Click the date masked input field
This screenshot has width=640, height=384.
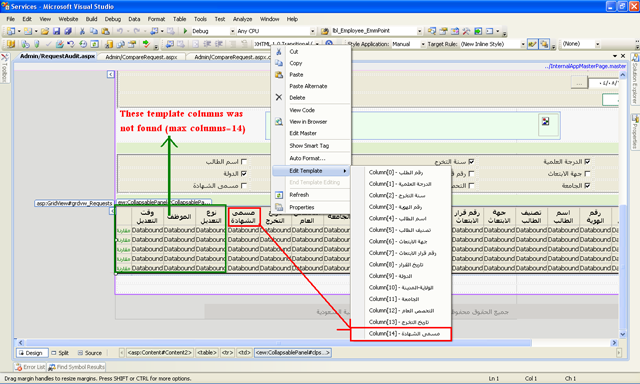coord(604,83)
